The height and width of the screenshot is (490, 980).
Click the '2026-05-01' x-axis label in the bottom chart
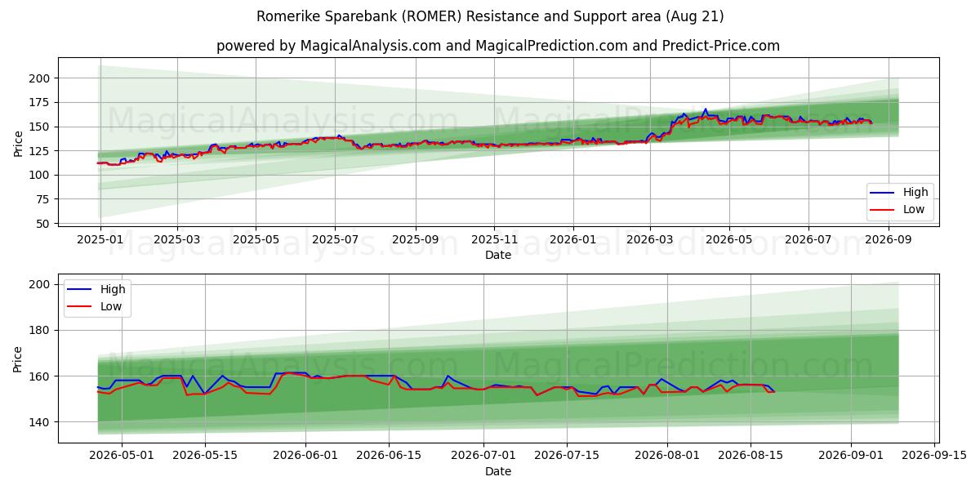122,456
